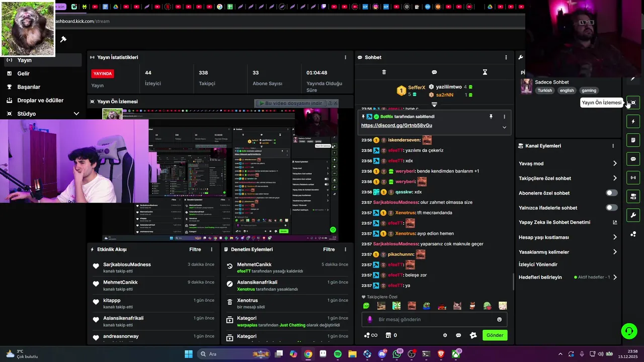Open discord.gg pinned link

396,125
